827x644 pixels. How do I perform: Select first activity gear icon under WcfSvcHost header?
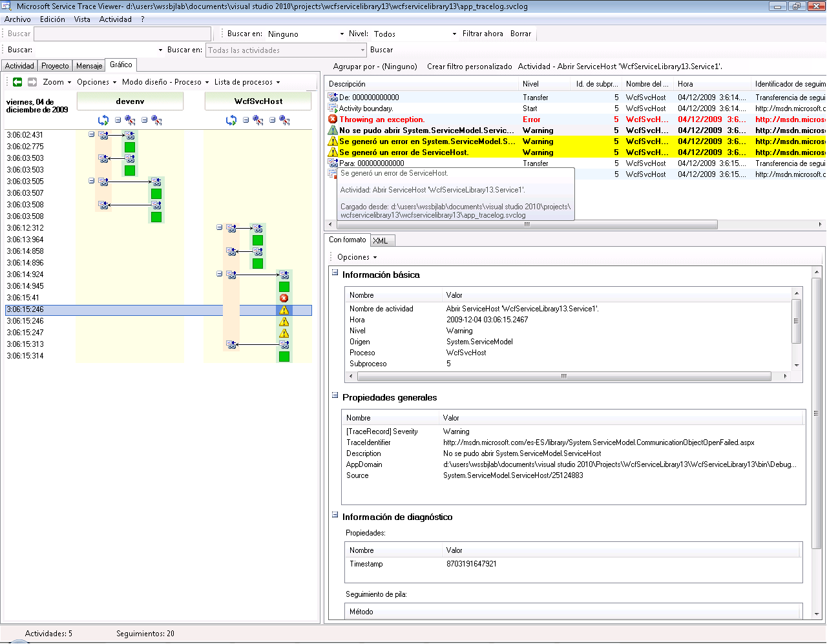(258, 120)
